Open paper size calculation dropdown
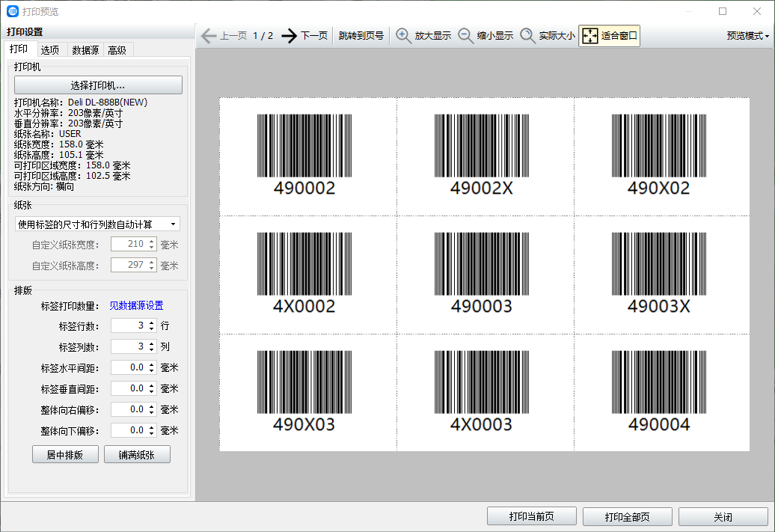Viewport: 775px width, 532px height. 97,224
